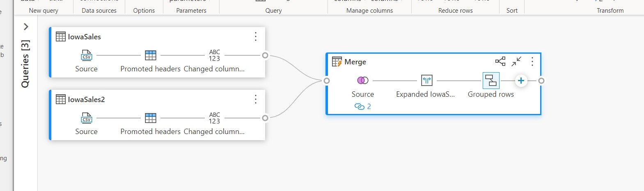Image resolution: width=644 pixels, height=191 pixels.
Task: Click the Merge query title
Action: (355, 62)
